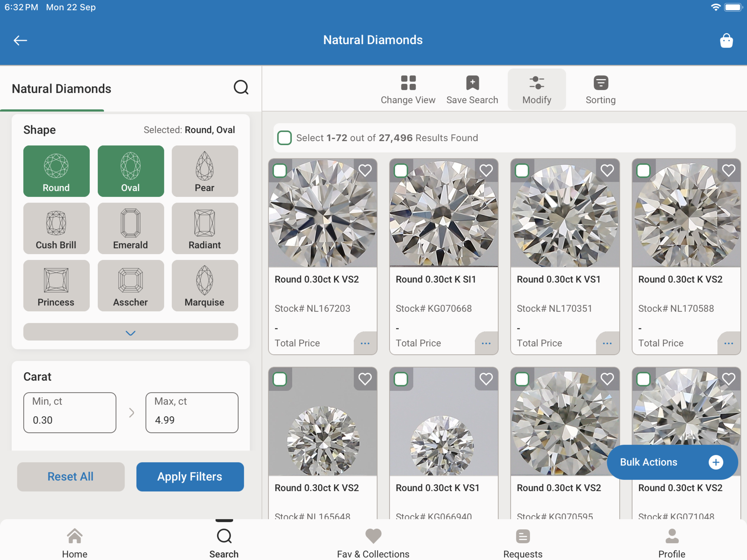The height and width of the screenshot is (560, 747).
Task: Select the Radiant shape
Action: [205, 228]
